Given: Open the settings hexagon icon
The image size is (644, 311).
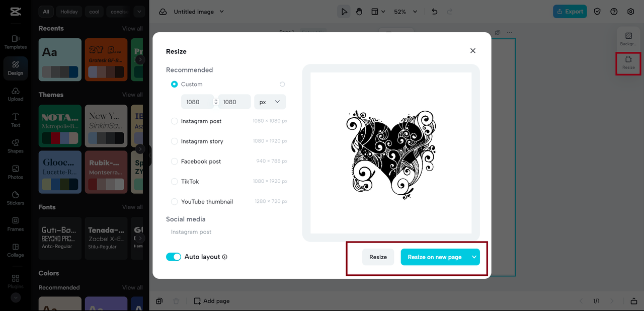Looking at the screenshot, I should click(x=630, y=12).
